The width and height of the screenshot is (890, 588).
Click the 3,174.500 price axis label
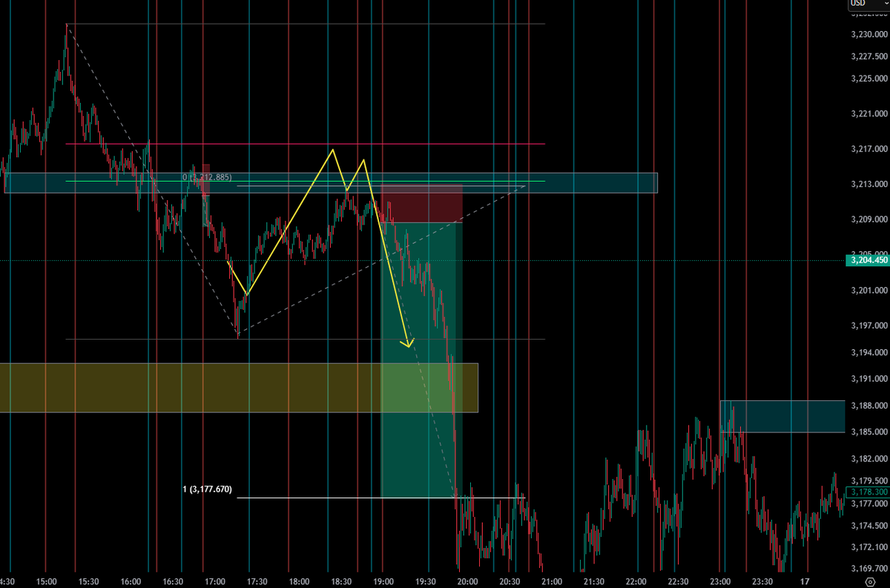tap(869, 526)
